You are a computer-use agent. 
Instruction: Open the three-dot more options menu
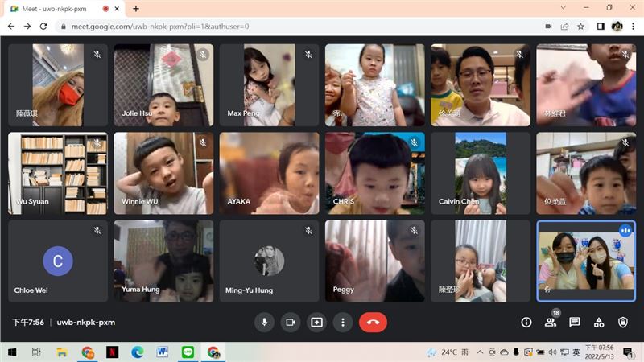coord(343,322)
